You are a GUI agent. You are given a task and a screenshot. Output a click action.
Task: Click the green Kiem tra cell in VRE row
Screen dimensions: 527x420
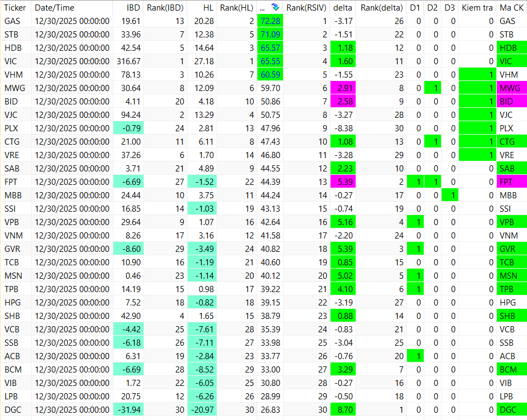tap(477, 155)
